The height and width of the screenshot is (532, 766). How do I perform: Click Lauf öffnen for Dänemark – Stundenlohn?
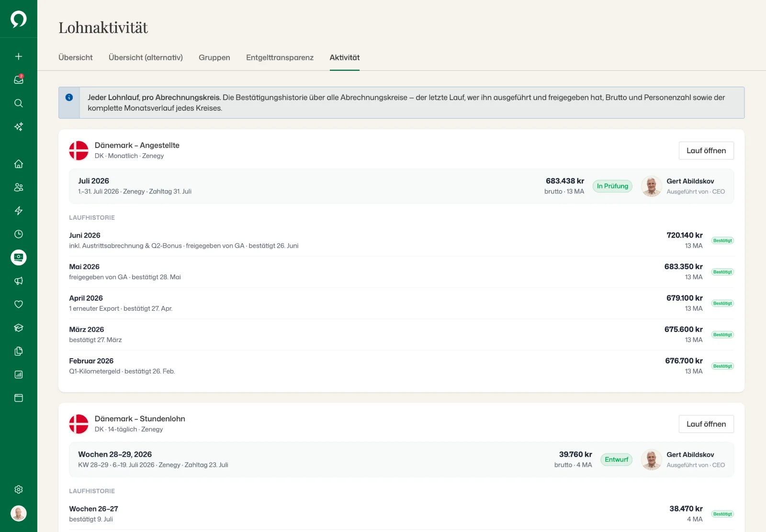(x=706, y=424)
